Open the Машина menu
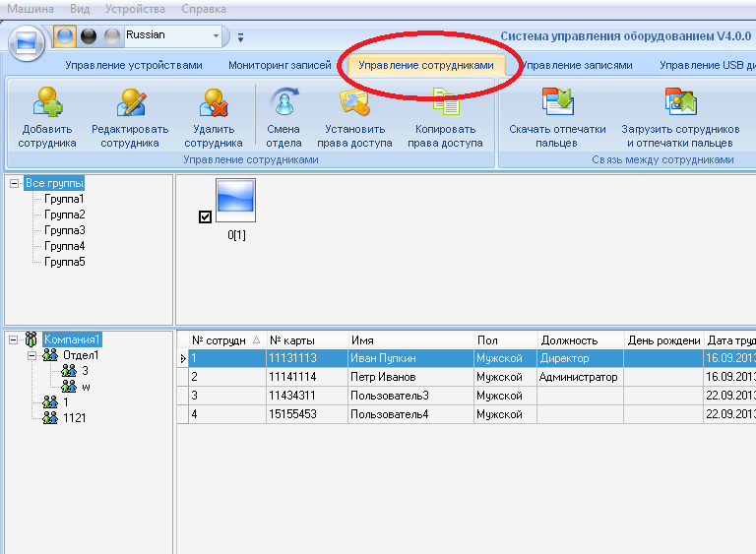This screenshot has width=756, height=554. [x=31, y=9]
